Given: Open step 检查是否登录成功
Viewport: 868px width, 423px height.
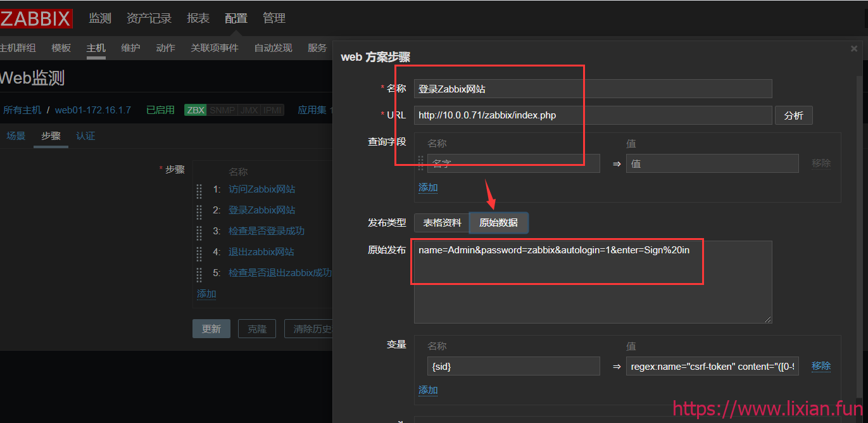Looking at the screenshot, I should (267, 231).
